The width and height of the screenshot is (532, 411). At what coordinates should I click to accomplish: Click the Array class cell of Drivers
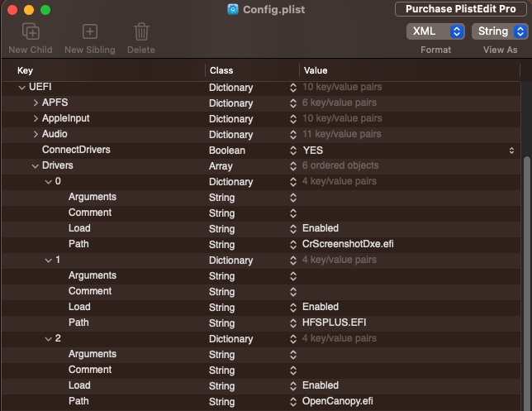pyautogui.click(x=221, y=166)
